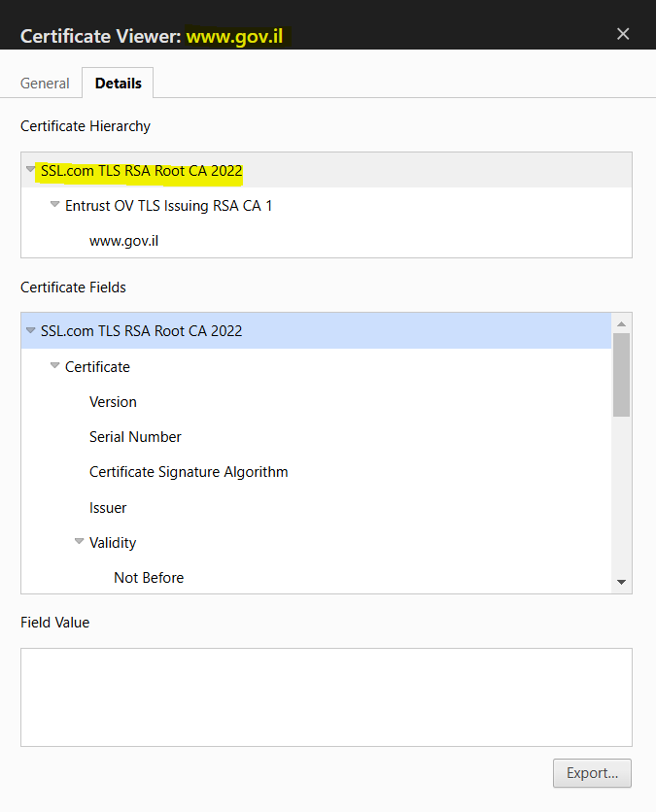Viewport: 656px width, 812px height.
Task: Collapse the Validity node
Action: click(80, 542)
